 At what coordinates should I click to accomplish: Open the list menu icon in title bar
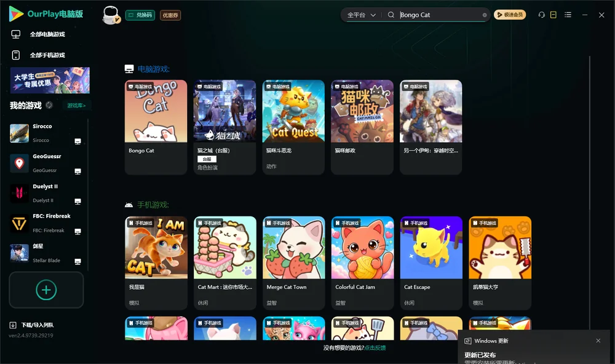pyautogui.click(x=568, y=15)
